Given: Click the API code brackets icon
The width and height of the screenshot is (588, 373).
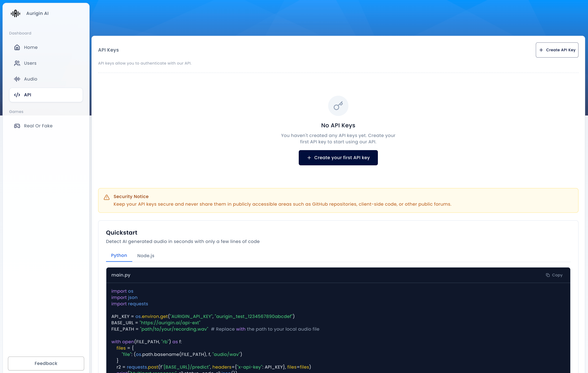Looking at the screenshot, I should coord(17,95).
